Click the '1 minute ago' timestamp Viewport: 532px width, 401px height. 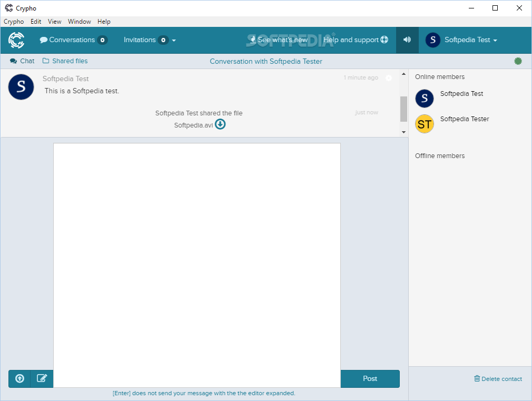(x=361, y=78)
